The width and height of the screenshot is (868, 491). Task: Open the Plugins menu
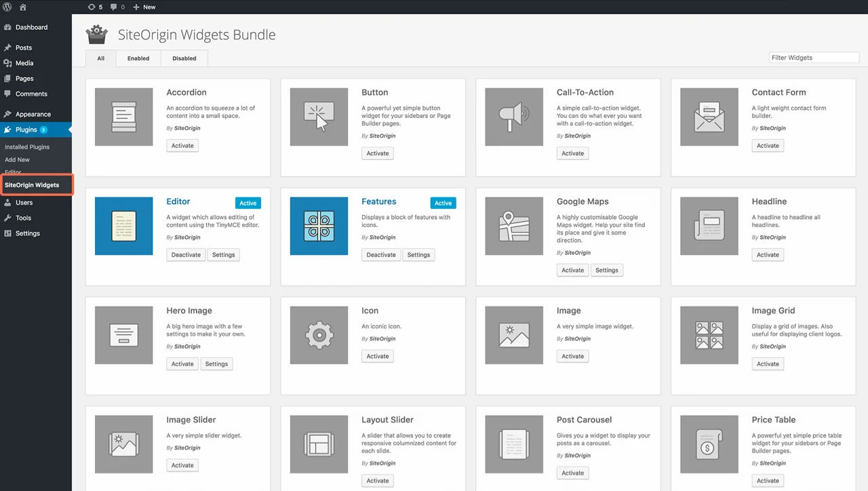click(x=36, y=130)
